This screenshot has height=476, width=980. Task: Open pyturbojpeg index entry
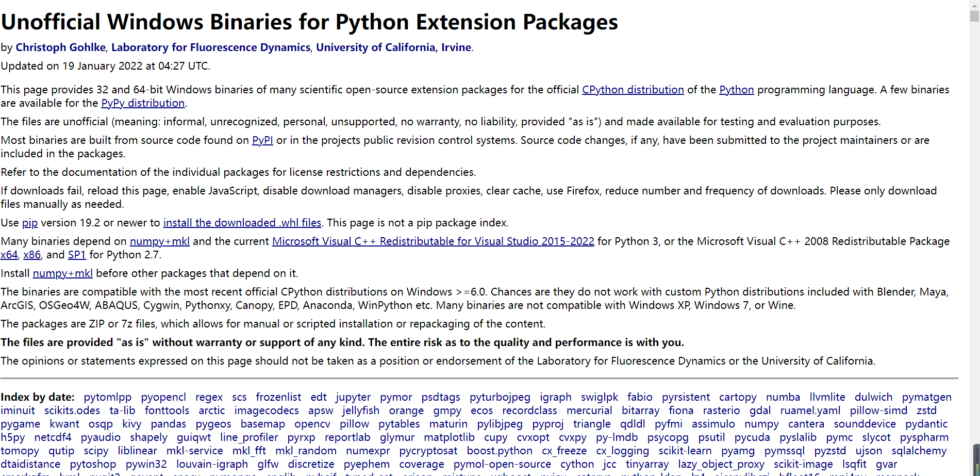point(500,397)
